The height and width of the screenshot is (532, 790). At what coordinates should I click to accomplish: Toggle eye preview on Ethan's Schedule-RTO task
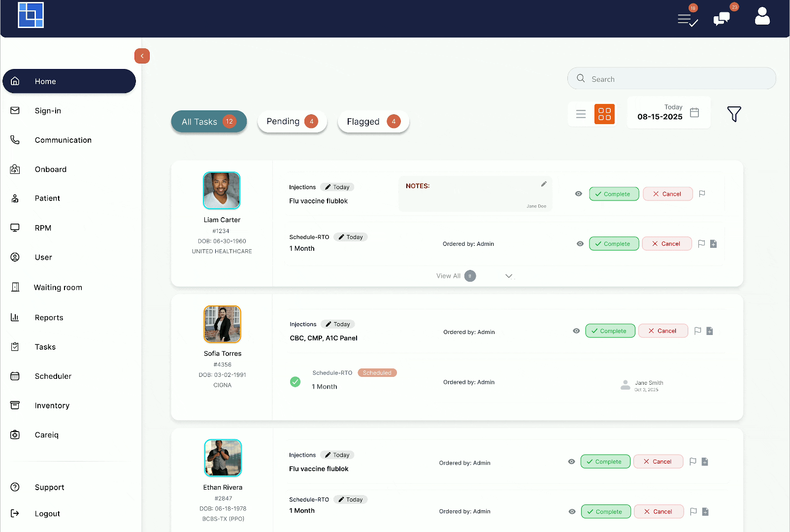tap(572, 511)
